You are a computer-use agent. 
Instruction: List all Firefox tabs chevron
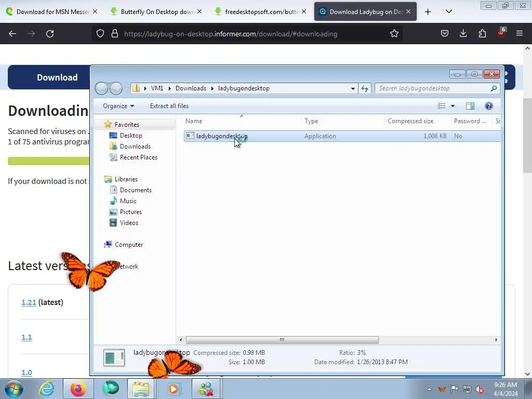point(448,11)
